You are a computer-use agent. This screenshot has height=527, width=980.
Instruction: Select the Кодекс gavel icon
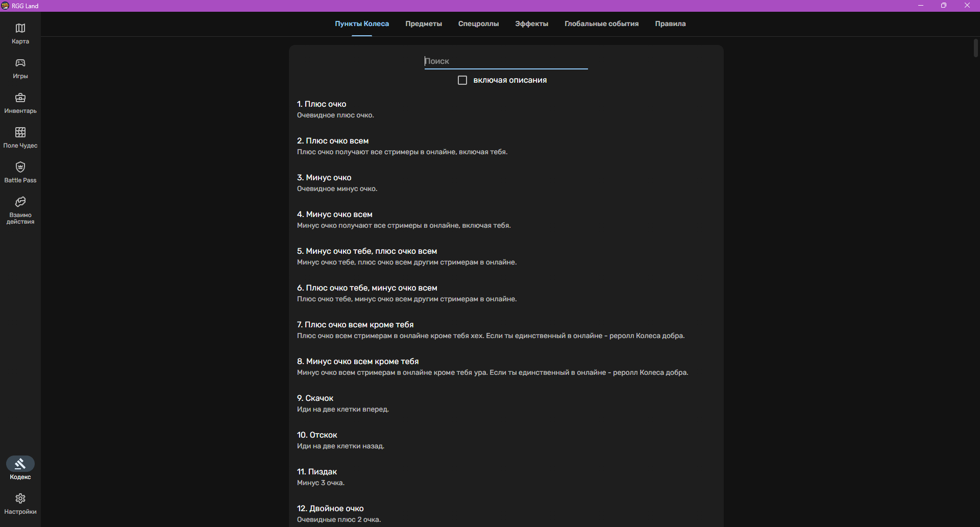(20, 464)
